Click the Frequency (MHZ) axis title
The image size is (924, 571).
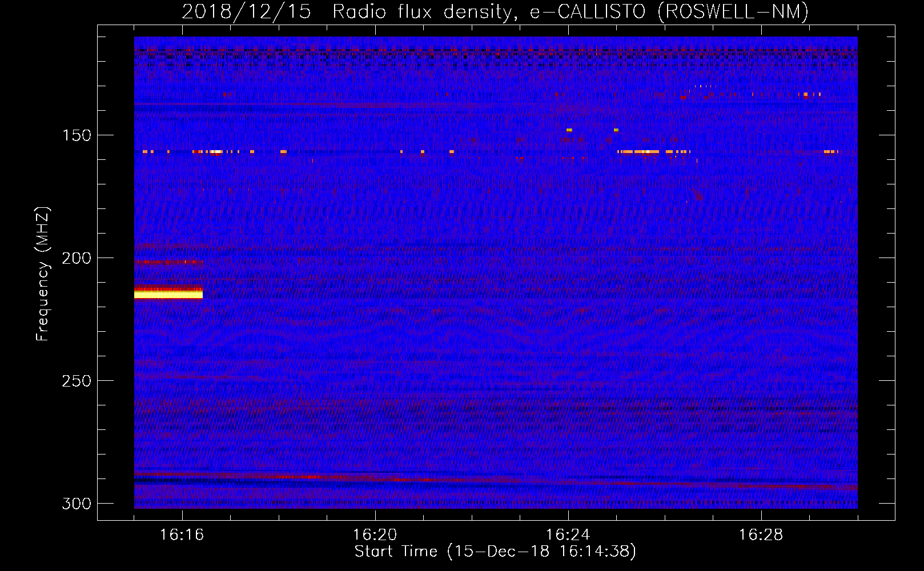point(43,274)
